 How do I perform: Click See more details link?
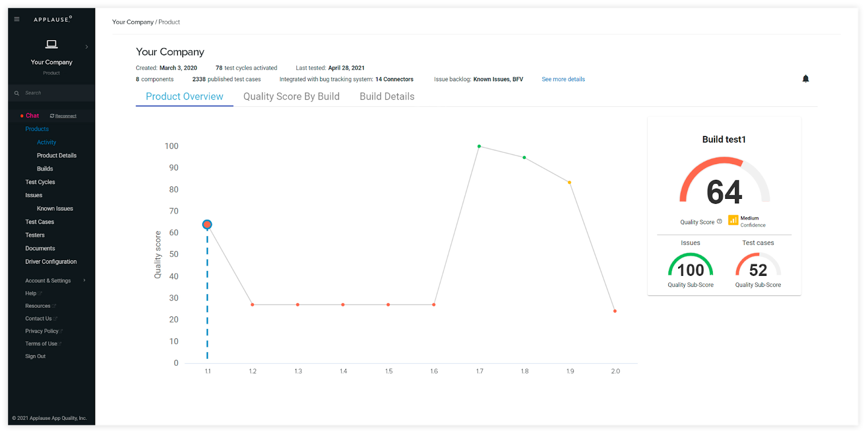563,79
